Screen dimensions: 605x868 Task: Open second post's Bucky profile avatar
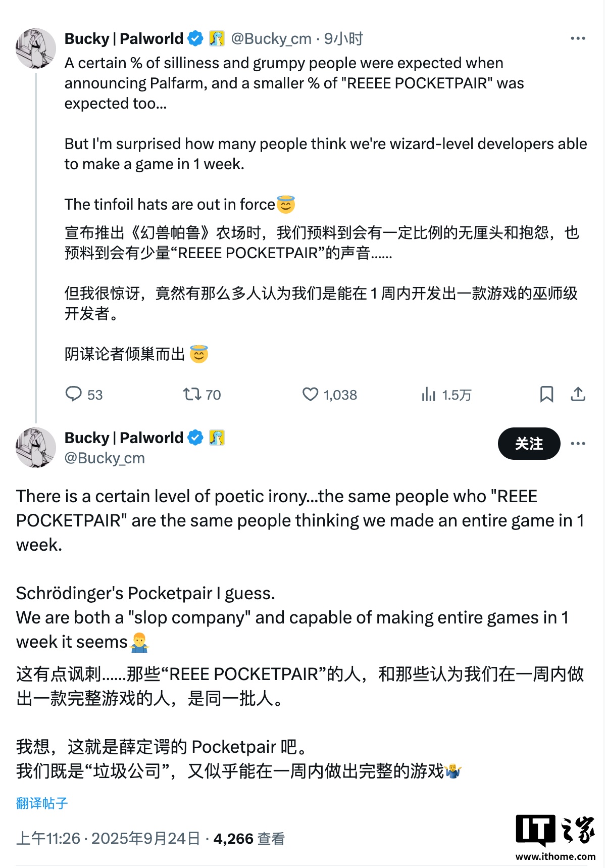[x=35, y=448]
